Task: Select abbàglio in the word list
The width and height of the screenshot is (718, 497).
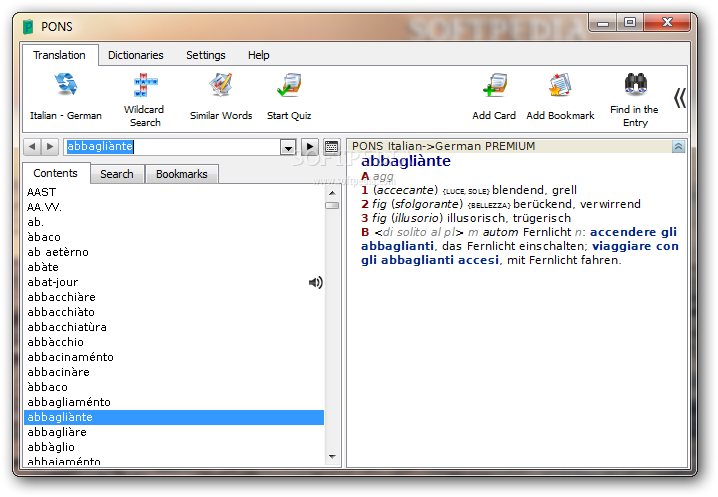Action: pyautogui.click(x=174, y=447)
